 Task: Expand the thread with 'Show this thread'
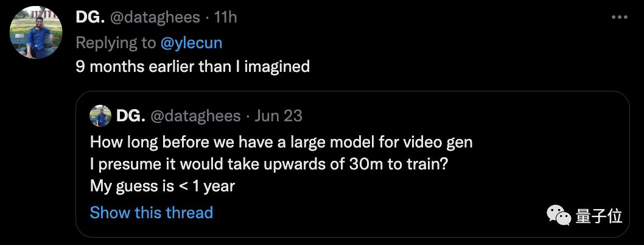[151, 213]
